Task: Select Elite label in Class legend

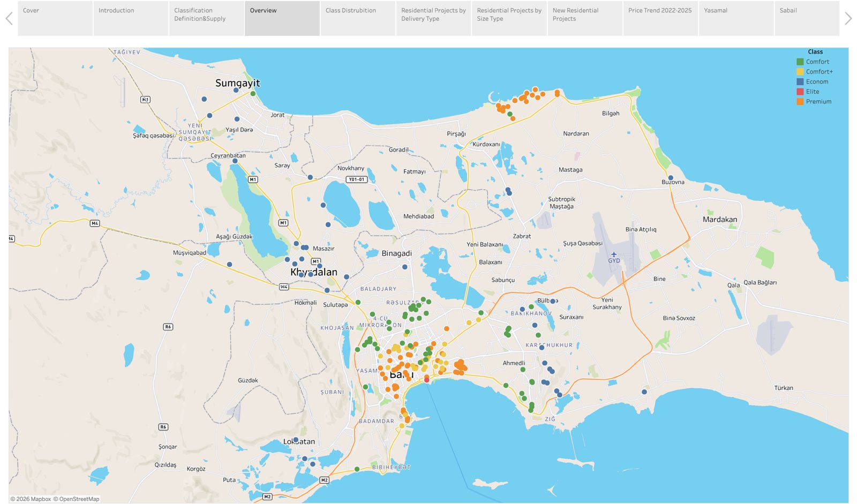Action: point(813,92)
